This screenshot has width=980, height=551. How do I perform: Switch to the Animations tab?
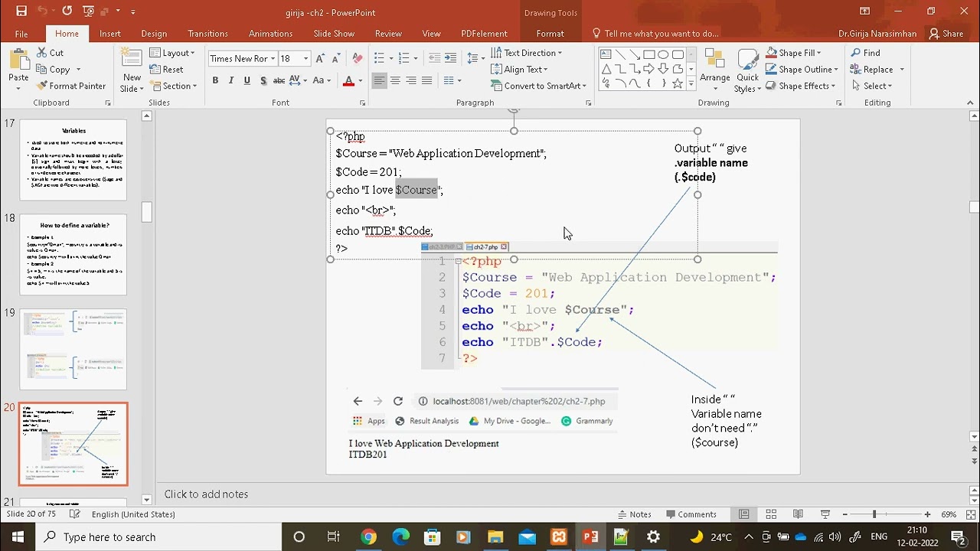270,34
